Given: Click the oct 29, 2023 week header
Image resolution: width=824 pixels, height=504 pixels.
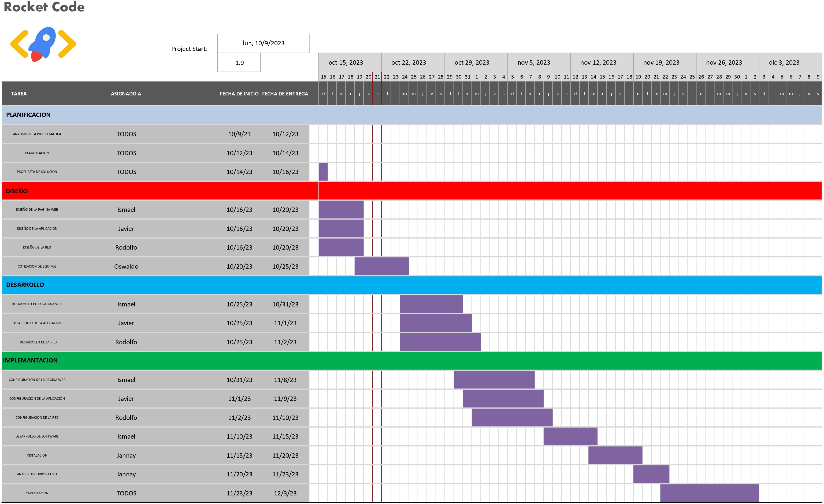Looking at the screenshot, I should click(x=476, y=62).
